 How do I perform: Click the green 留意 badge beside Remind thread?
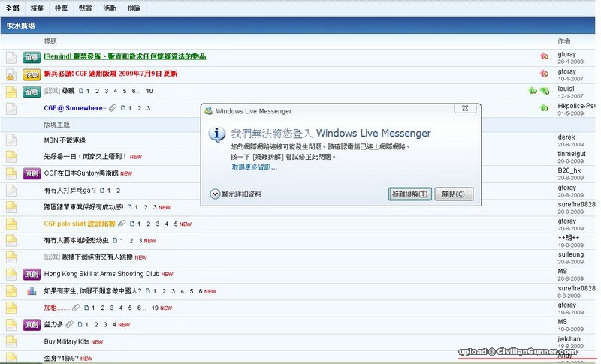coord(32,56)
